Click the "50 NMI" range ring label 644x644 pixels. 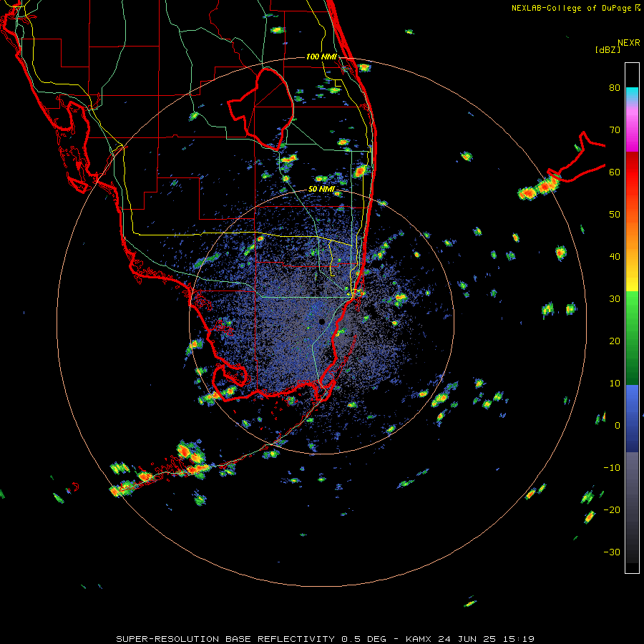tap(321, 190)
